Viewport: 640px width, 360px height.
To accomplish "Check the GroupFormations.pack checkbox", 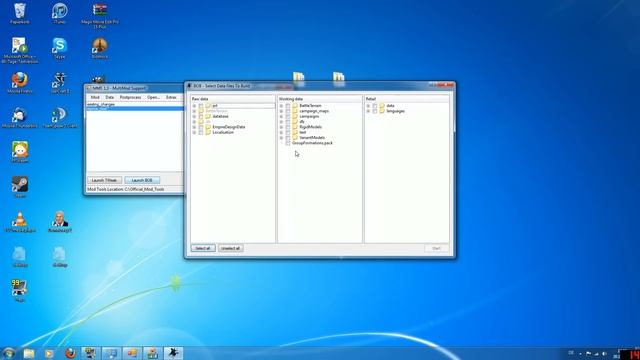I will coord(288,143).
